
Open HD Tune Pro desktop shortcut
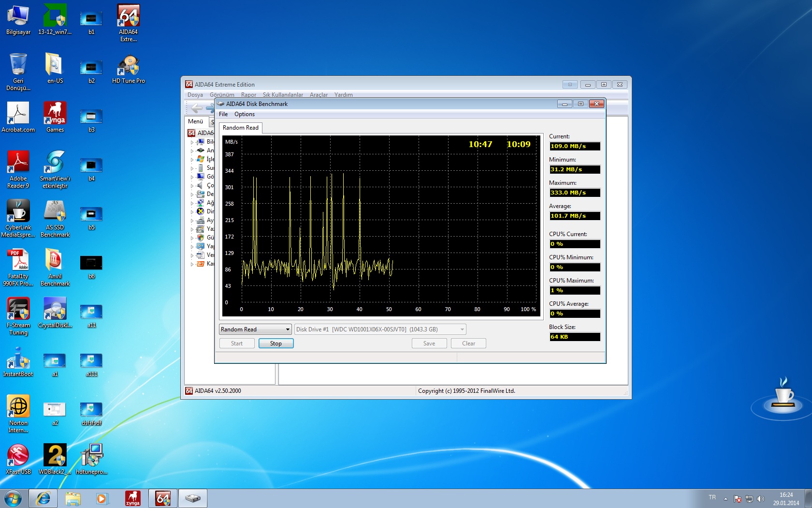[128, 69]
